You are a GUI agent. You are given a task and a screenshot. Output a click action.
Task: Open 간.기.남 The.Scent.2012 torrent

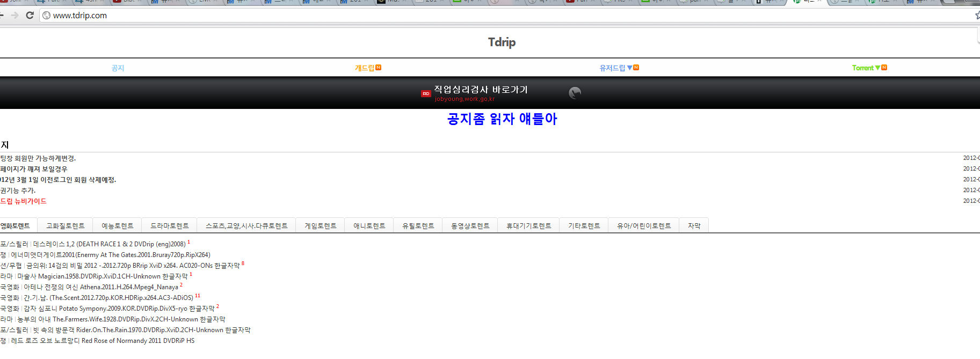click(x=108, y=298)
